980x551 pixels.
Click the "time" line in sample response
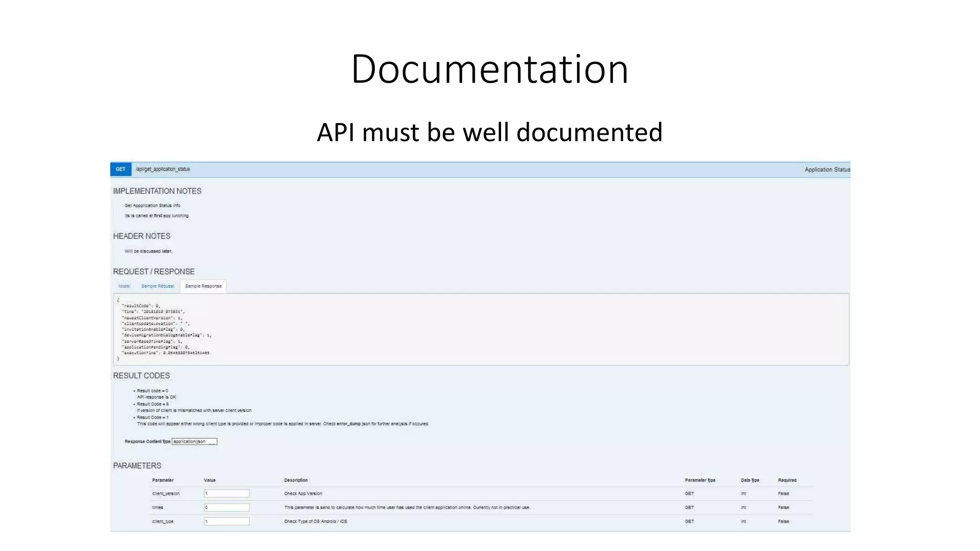(x=153, y=312)
